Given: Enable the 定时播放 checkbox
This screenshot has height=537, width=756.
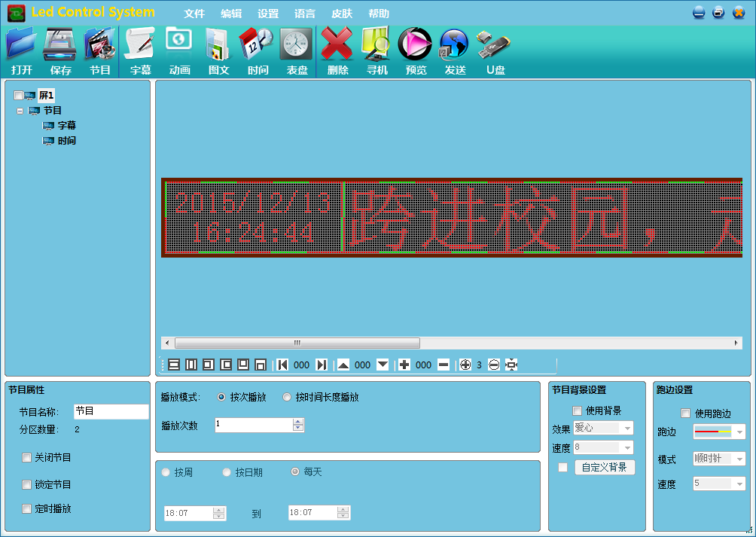Looking at the screenshot, I should click(27, 508).
